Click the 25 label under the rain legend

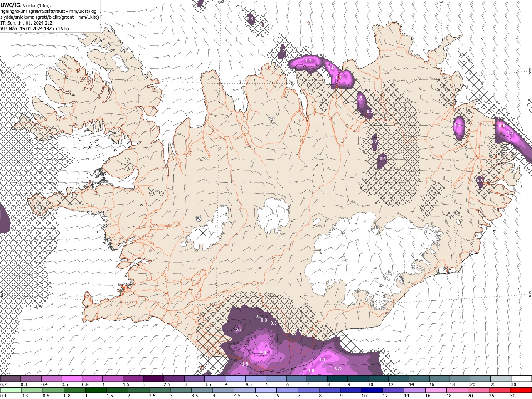coord(492,396)
